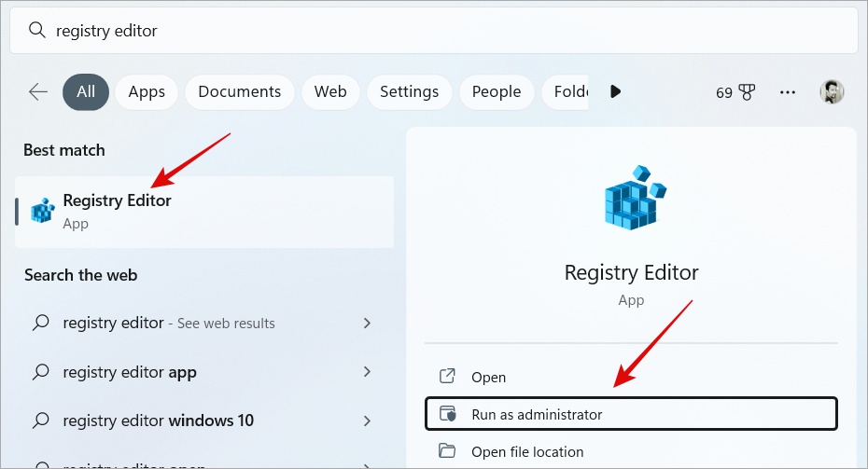This screenshot has width=868, height=469.
Task: Click the Open external-link icon
Action: (x=447, y=376)
